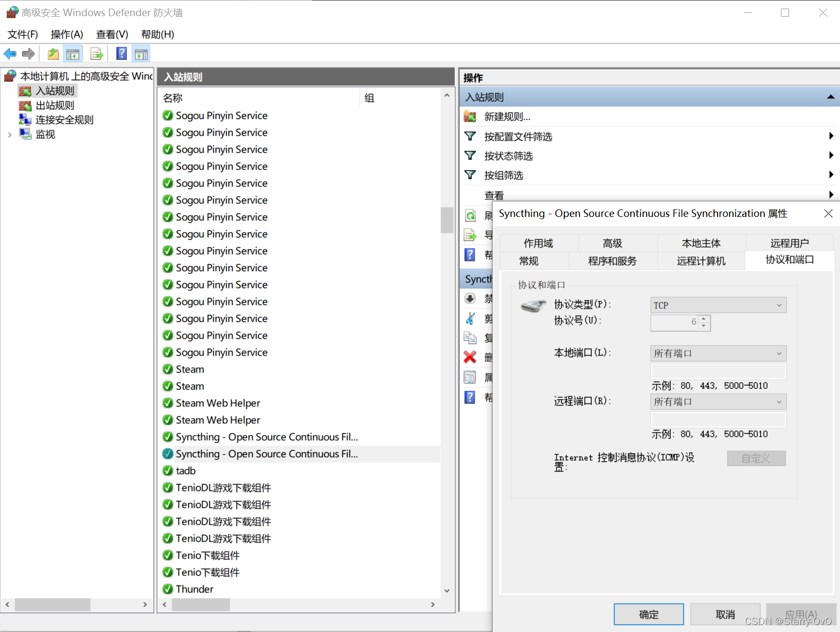Click the 取消 button

pyautogui.click(x=725, y=614)
